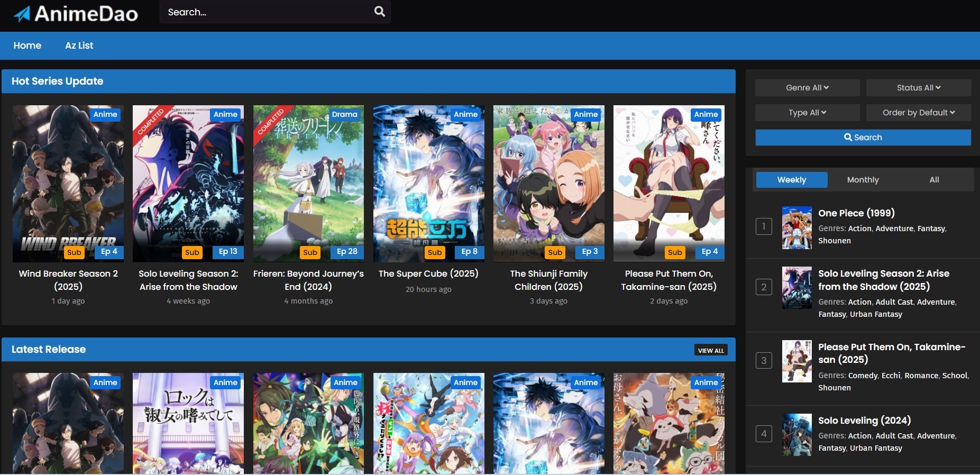Click the One Piece (1999) ranking title
The width and height of the screenshot is (980, 475).
[856, 213]
